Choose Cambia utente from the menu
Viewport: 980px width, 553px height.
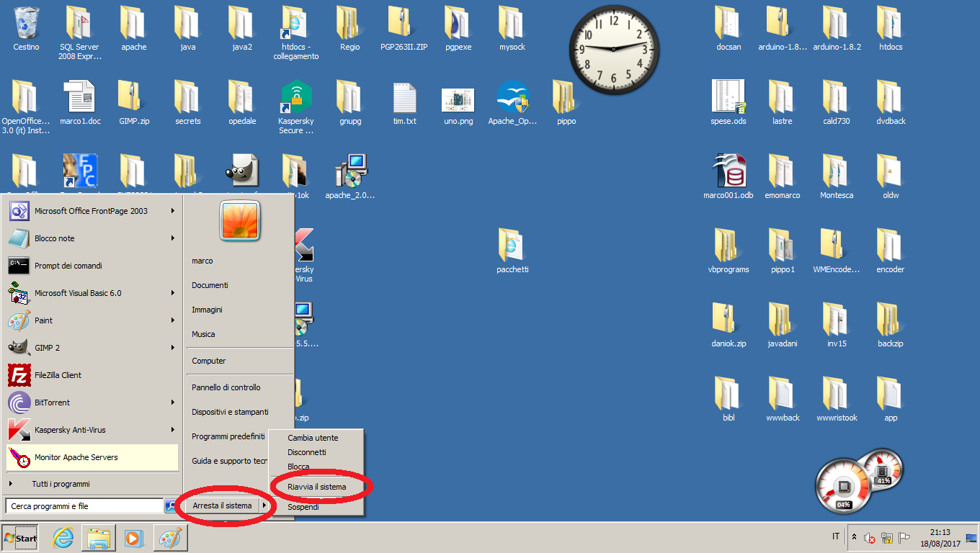pos(313,438)
